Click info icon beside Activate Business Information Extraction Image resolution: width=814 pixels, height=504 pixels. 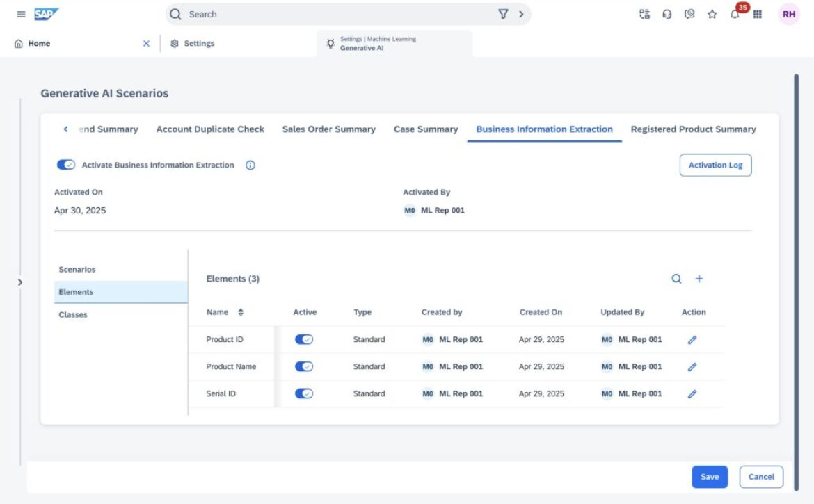(x=250, y=165)
